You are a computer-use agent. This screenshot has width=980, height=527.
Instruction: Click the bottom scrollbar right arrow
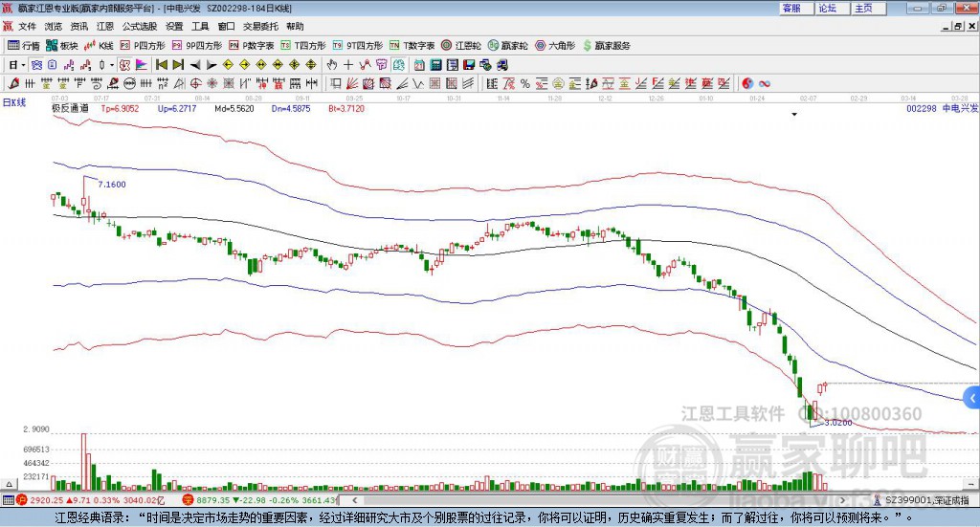(x=842, y=500)
